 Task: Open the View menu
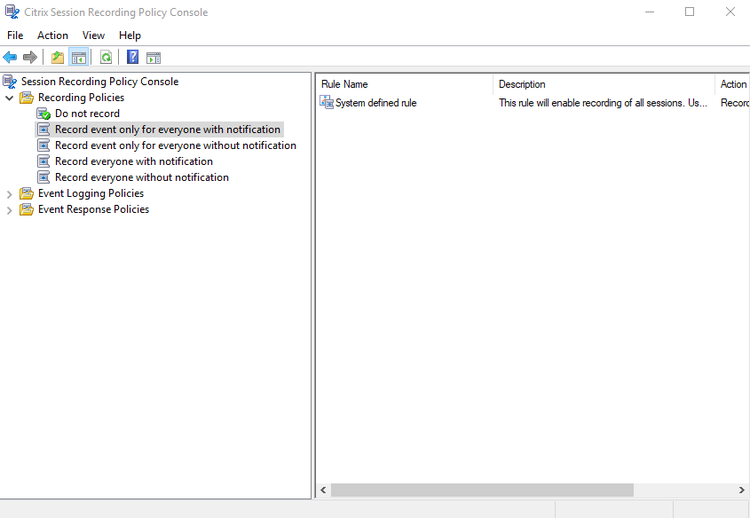(93, 35)
